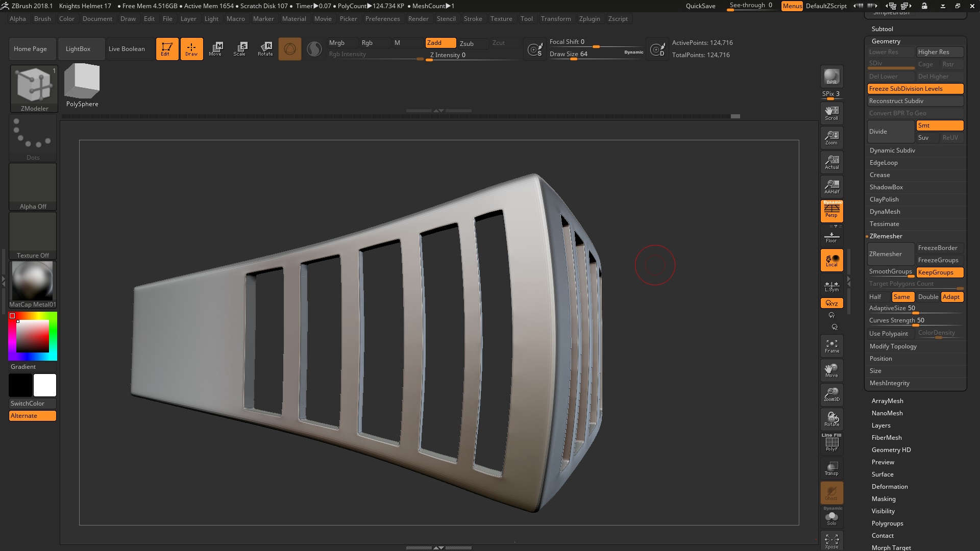The width and height of the screenshot is (980, 551).
Task: Click the Actual size icon
Action: [x=831, y=162]
